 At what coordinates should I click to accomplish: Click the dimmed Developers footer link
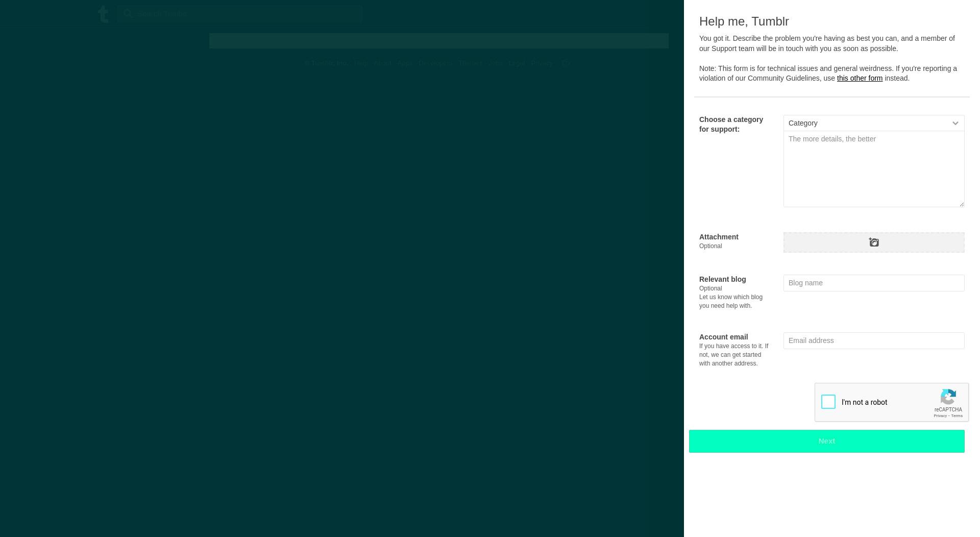(x=435, y=63)
